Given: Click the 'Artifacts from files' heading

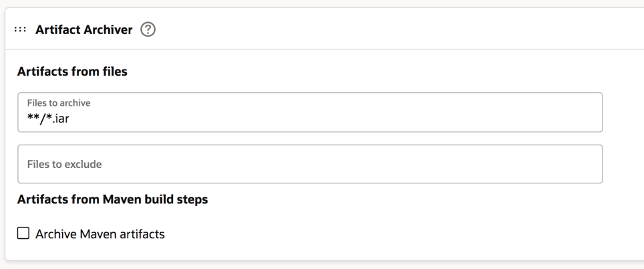Looking at the screenshot, I should click(x=72, y=71).
